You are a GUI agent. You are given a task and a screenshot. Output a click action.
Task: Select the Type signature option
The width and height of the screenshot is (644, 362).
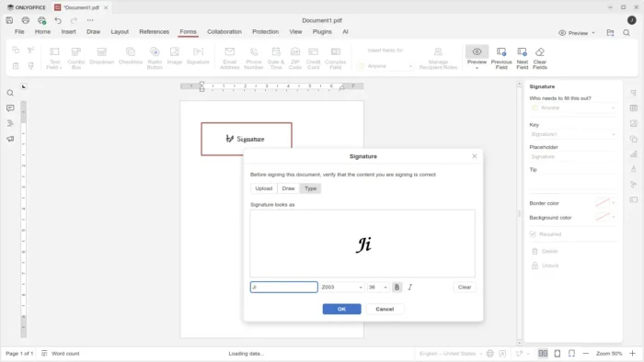click(311, 188)
